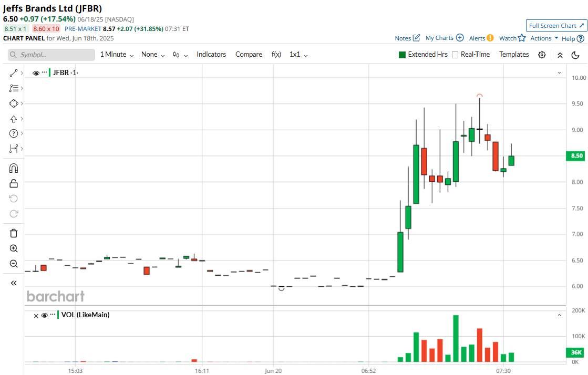Open VOL indicator options ellipsis
This screenshot has height=375, width=588.
coord(53,314)
